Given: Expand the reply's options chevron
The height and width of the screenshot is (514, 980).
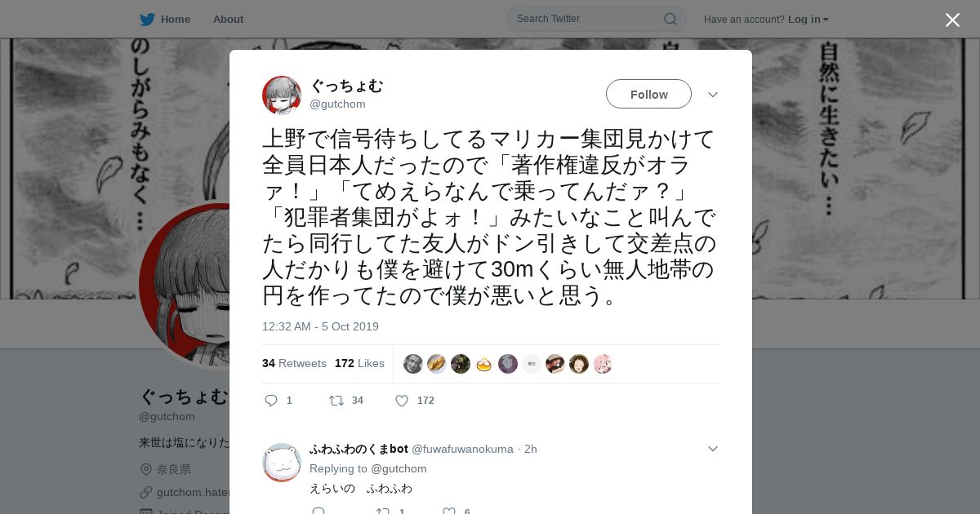Looking at the screenshot, I should click(713, 449).
